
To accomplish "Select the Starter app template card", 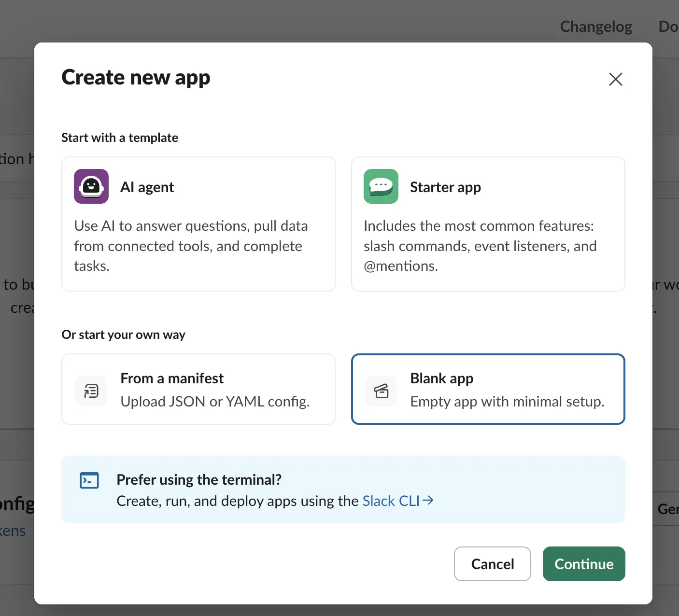I will pos(488,224).
